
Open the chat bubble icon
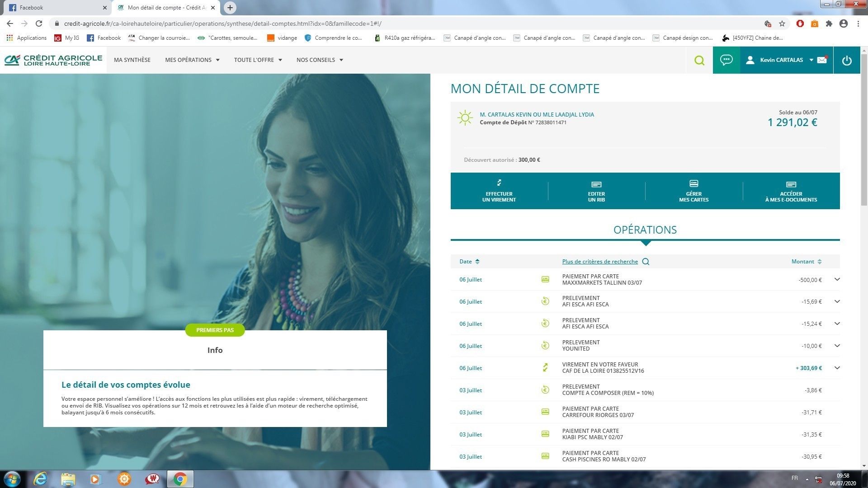[726, 60]
